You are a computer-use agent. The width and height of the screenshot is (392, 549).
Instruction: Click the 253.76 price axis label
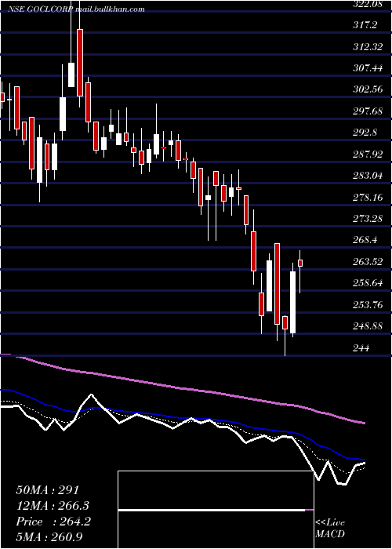click(368, 304)
